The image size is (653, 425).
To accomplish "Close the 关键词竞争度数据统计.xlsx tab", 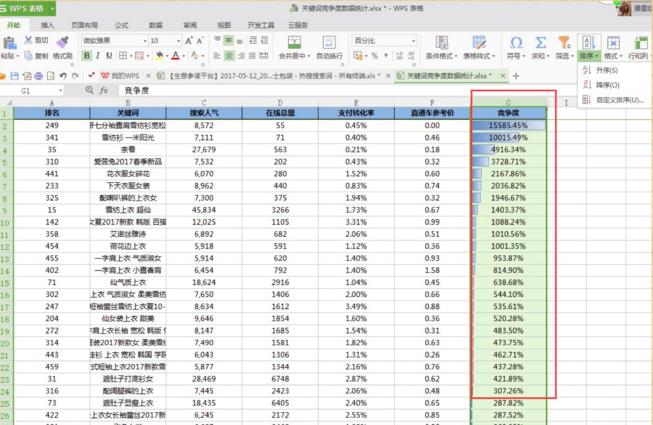I will point(503,76).
